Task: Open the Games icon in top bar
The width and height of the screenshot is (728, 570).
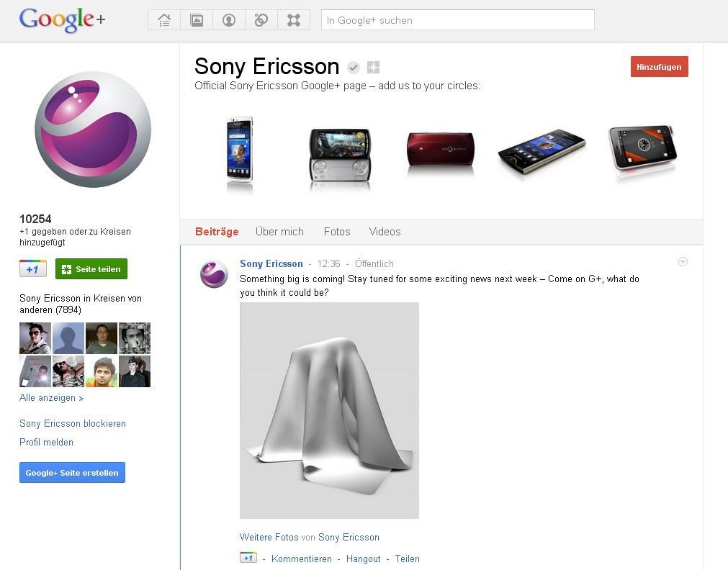Action: tap(294, 20)
